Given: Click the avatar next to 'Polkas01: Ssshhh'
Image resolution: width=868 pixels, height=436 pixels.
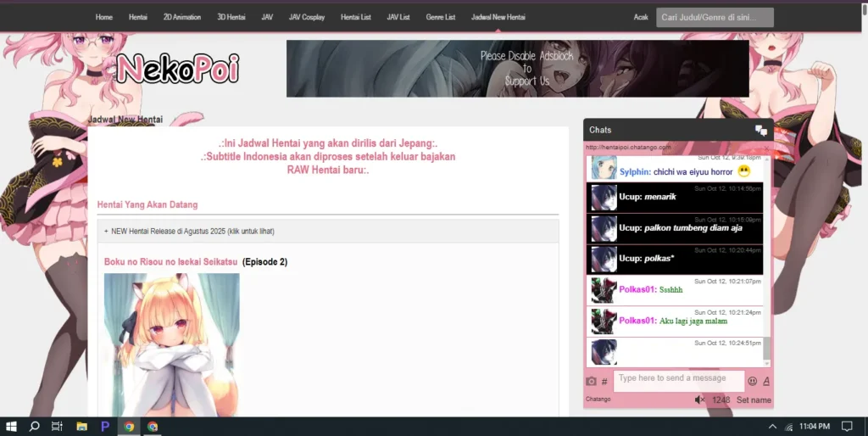Looking at the screenshot, I should pos(604,290).
